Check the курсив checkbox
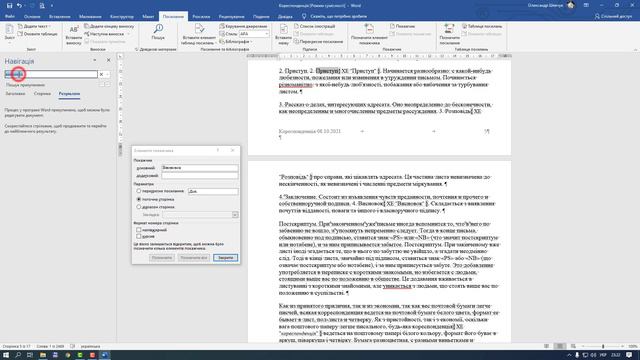 [x=139, y=236]
